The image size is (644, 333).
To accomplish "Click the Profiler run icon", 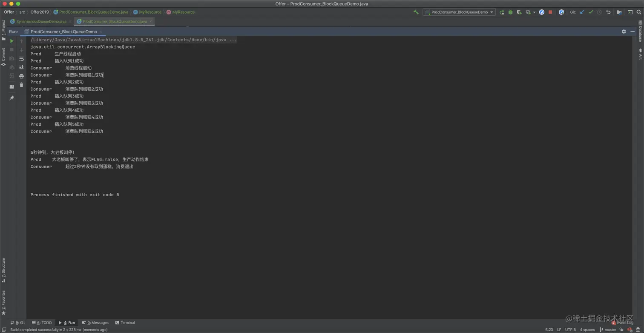I will pyautogui.click(x=528, y=12).
